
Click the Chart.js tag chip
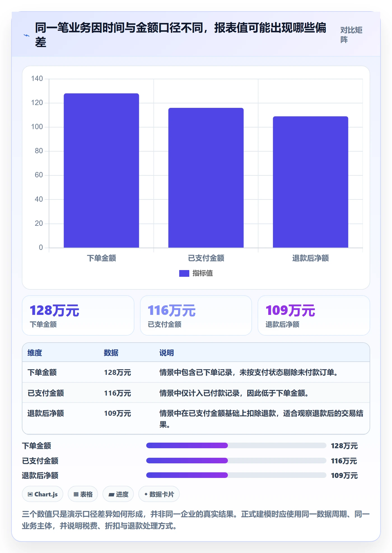coord(43,494)
